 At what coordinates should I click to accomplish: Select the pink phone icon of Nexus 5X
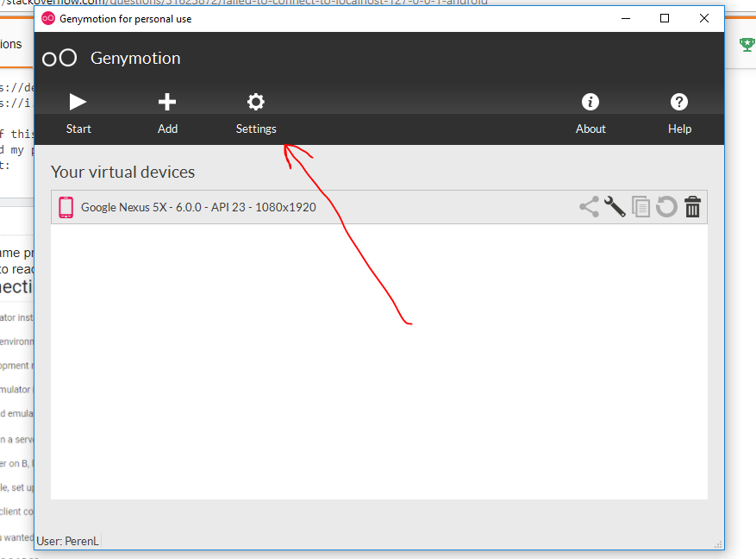(66, 207)
